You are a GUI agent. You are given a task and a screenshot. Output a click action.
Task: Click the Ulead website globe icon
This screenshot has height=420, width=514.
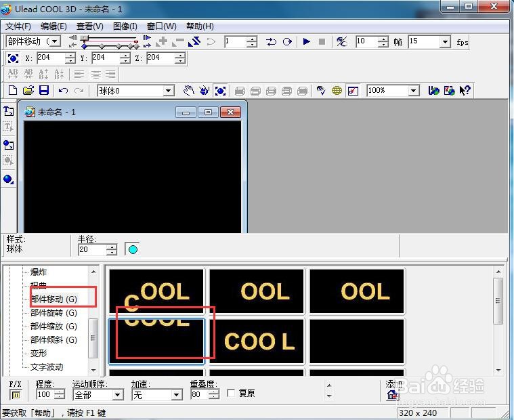point(433,90)
